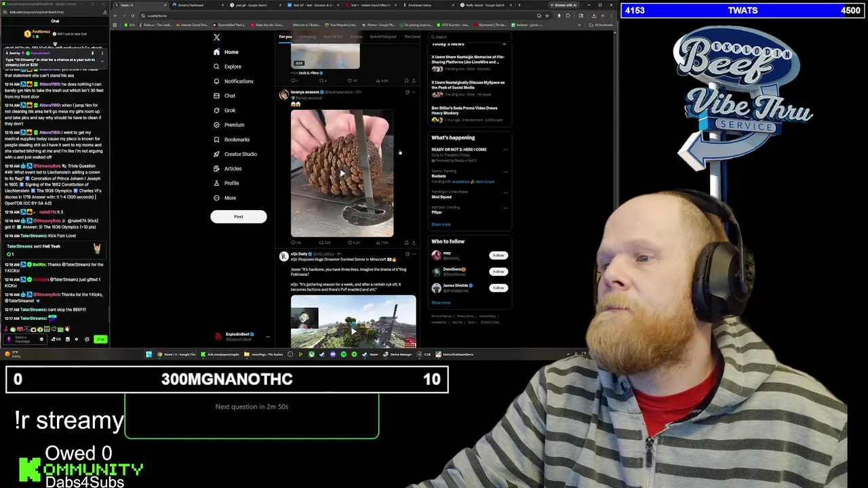Switch to the For you tab

tap(285, 37)
